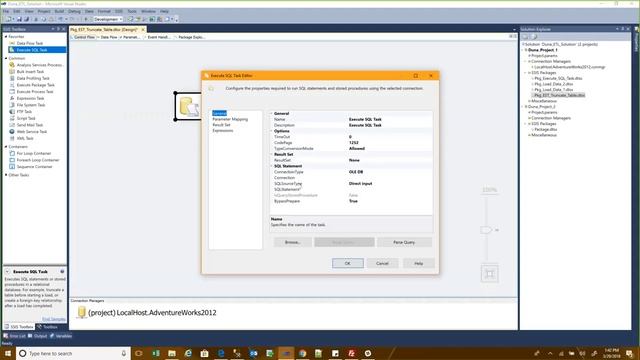Click OK in Execute SQL Task Editor
The height and width of the screenshot is (360, 640).
click(347, 263)
